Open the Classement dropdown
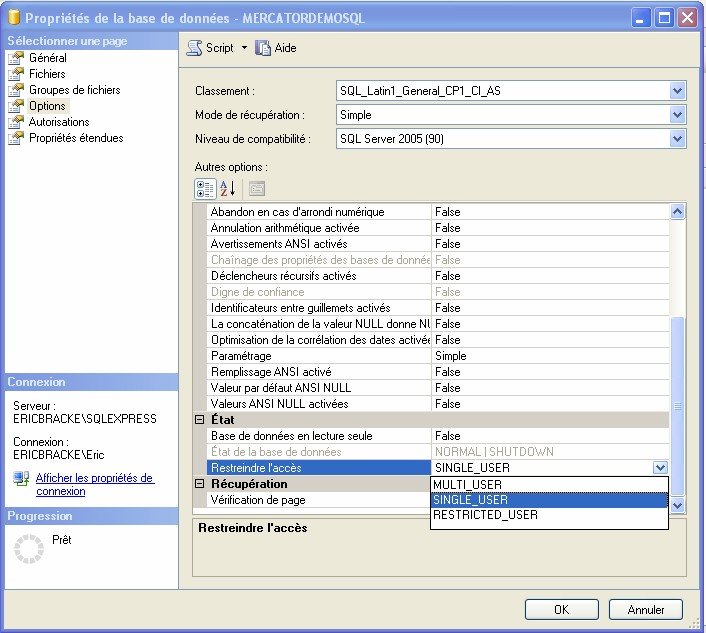The image size is (706, 633). pos(678,91)
